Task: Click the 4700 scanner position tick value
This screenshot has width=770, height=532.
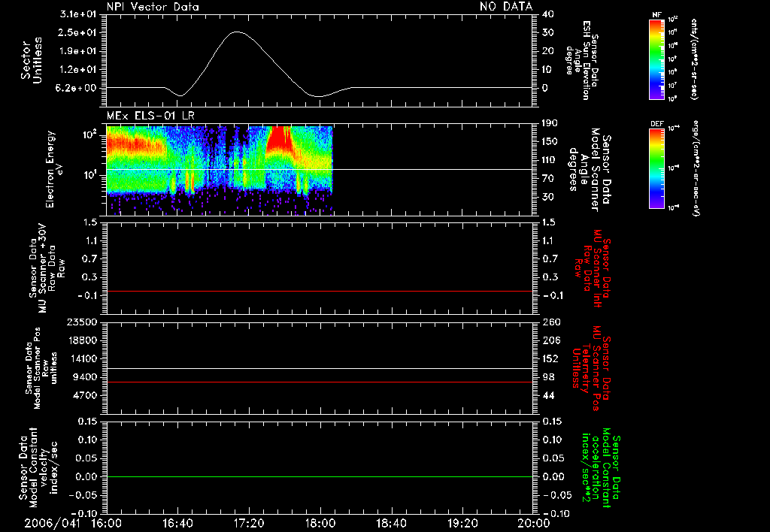Action: [84, 395]
